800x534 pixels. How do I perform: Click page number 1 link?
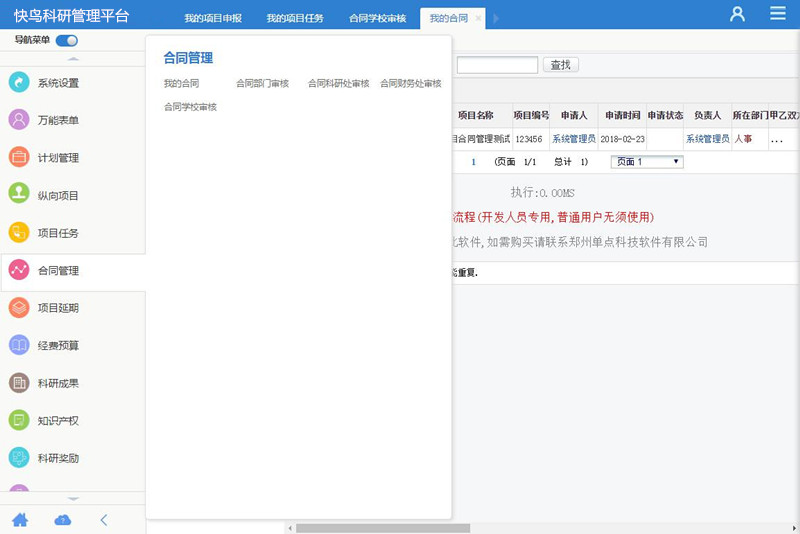pyautogui.click(x=473, y=162)
